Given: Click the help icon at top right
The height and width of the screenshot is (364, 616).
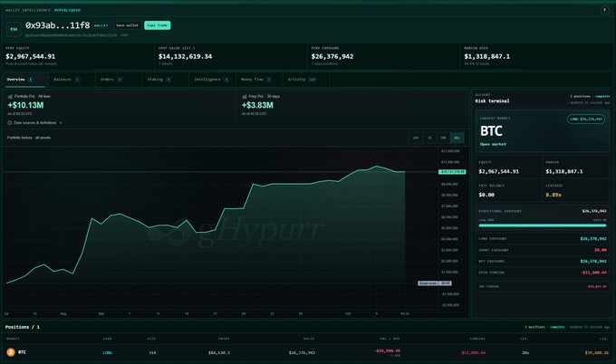Looking at the screenshot, I should (x=604, y=10).
